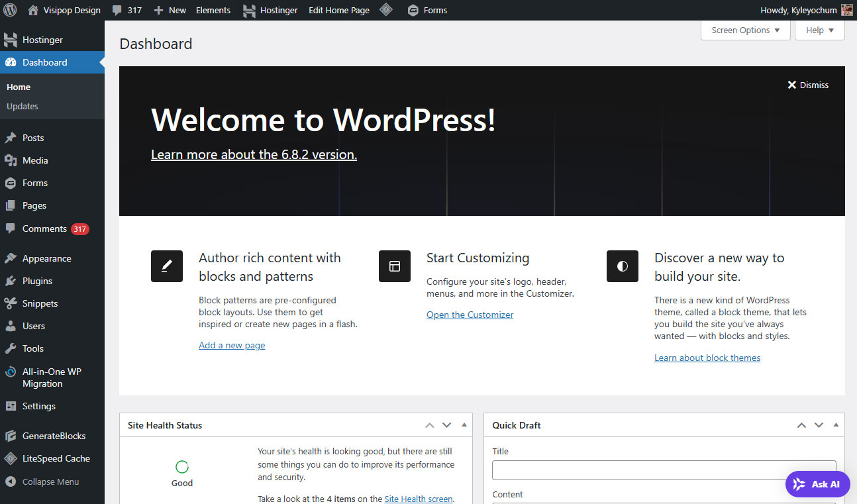Image resolution: width=857 pixels, height=504 pixels.
Task: Open the Customizer link
Action: coord(470,315)
